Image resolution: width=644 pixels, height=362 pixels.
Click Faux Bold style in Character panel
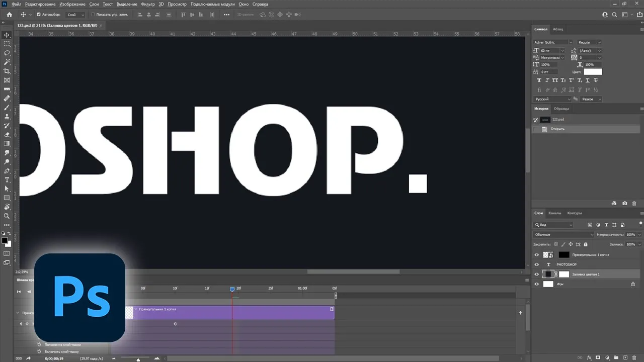tap(539, 80)
